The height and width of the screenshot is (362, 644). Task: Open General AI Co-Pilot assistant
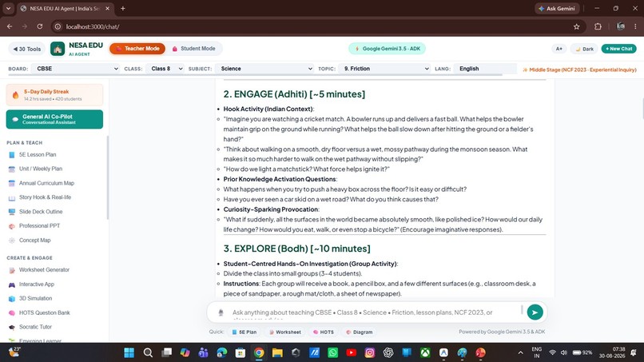[54, 119]
